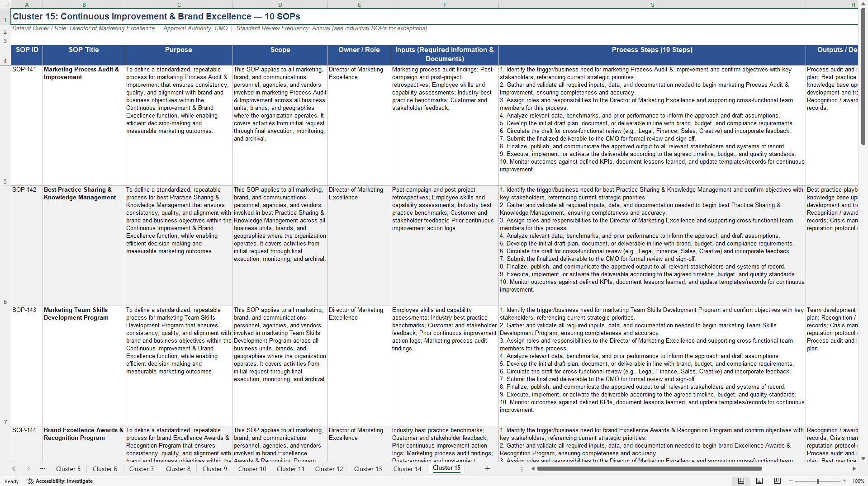The height and width of the screenshot is (486, 868).
Task: Open the Cluster 11 sheet tab
Action: click(291, 469)
